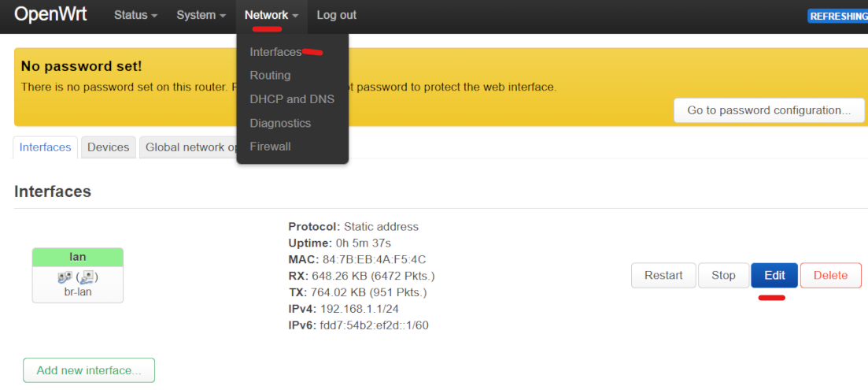Select the Interfaces tab
Image resolution: width=868 pixels, height=390 pixels.
click(46, 147)
